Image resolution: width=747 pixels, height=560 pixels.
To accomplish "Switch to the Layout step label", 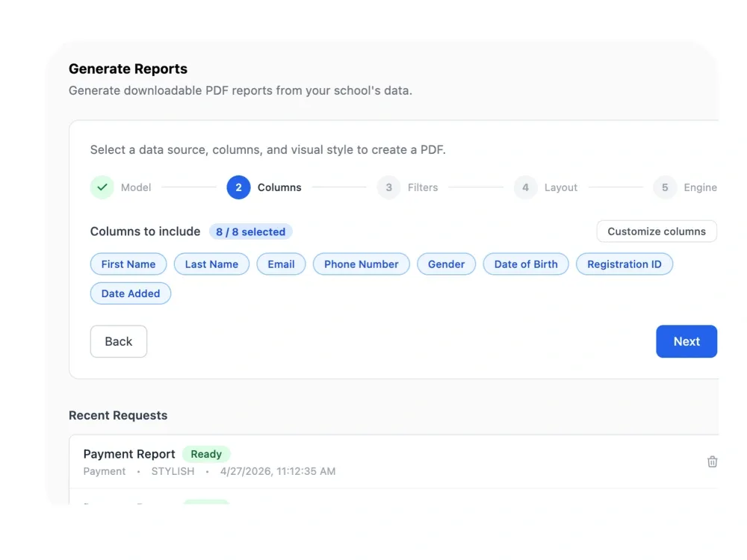I will (561, 187).
